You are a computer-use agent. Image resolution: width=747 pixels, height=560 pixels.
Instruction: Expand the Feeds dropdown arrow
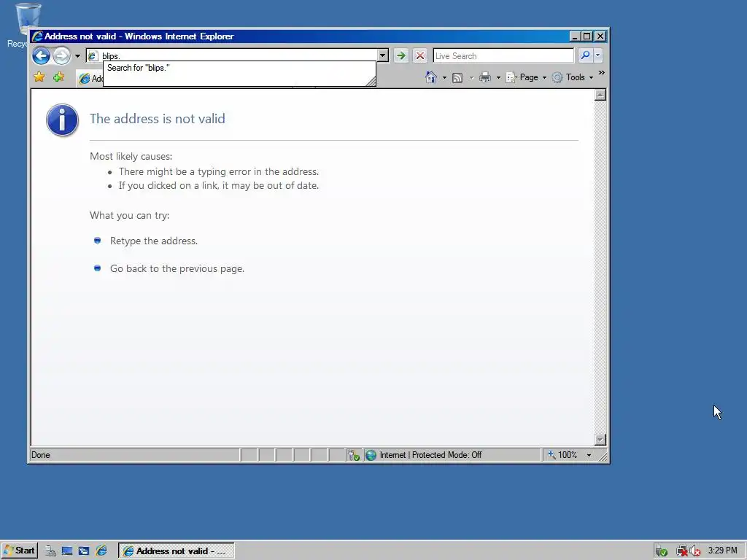pos(471,77)
